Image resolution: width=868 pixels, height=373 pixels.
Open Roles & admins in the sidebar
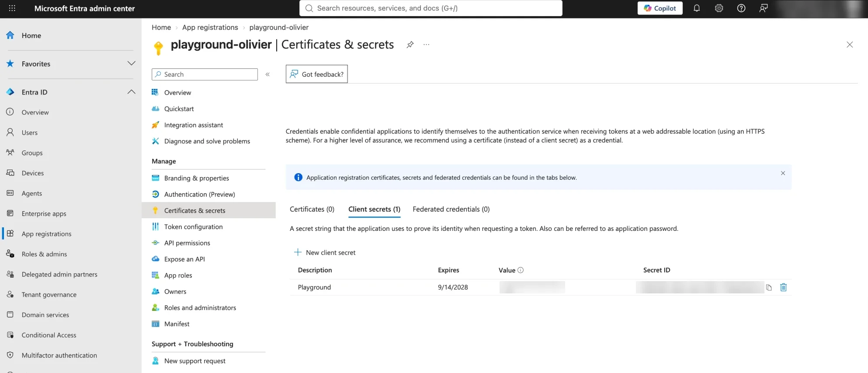44,254
